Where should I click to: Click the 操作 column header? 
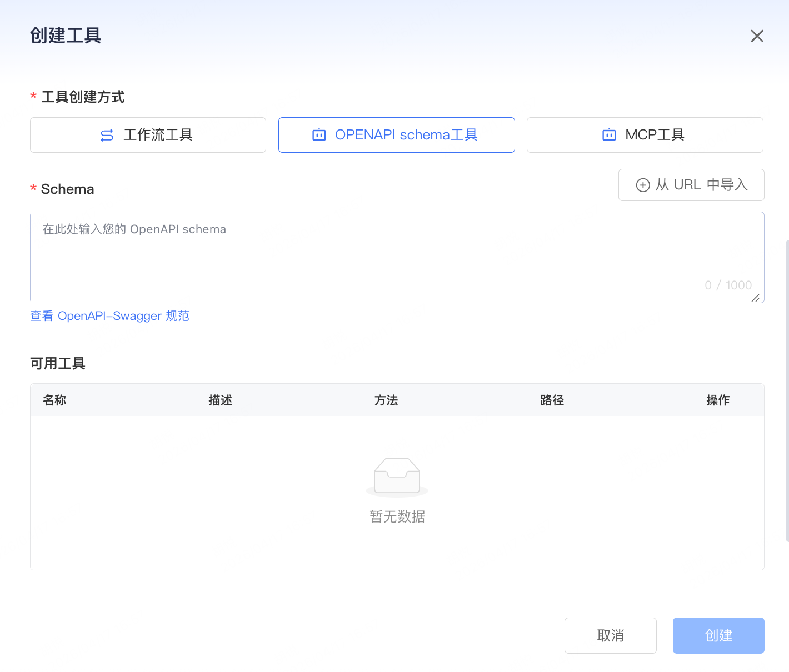pos(718,400)
